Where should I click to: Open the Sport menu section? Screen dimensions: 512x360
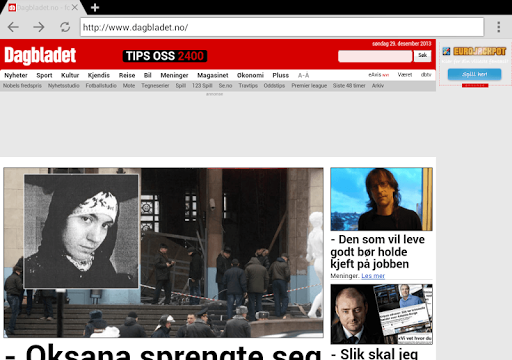[x=44, y=75]
